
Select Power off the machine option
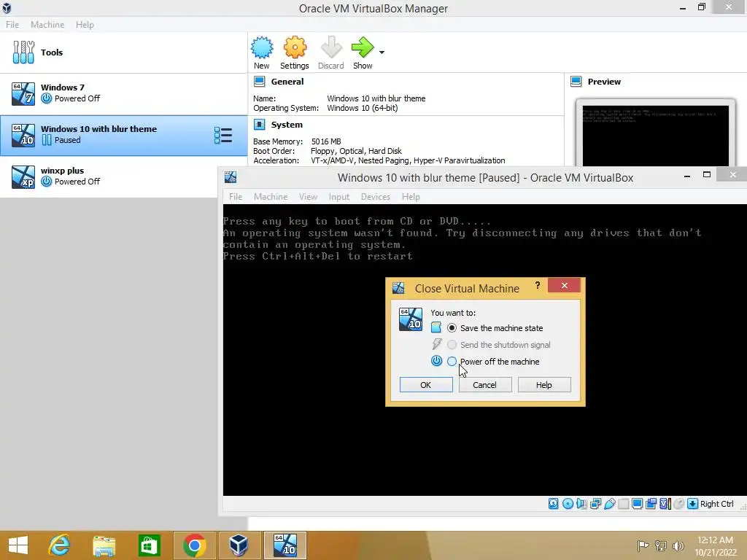pyautogui.click(x=452, y=362)
